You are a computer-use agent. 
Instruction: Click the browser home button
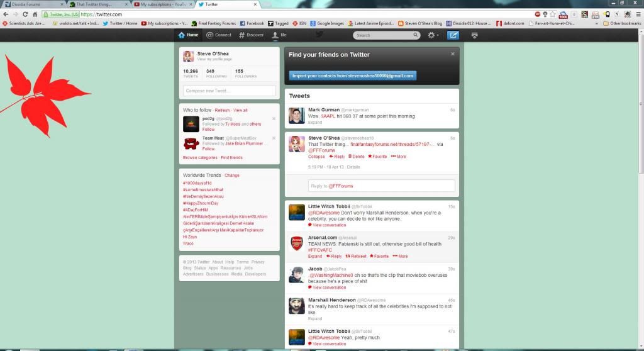point(35,14)
